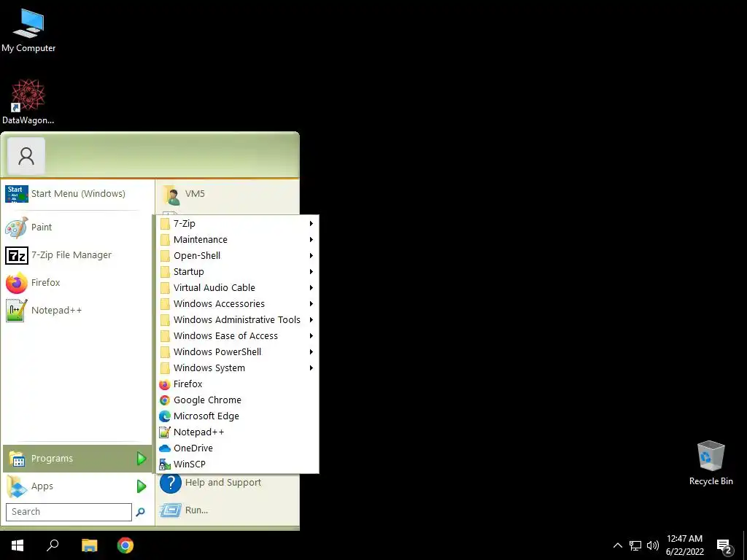Screen dimensions: 747x560
Task: Expand the Programs green arrow
Action: (x=142, y=459)
